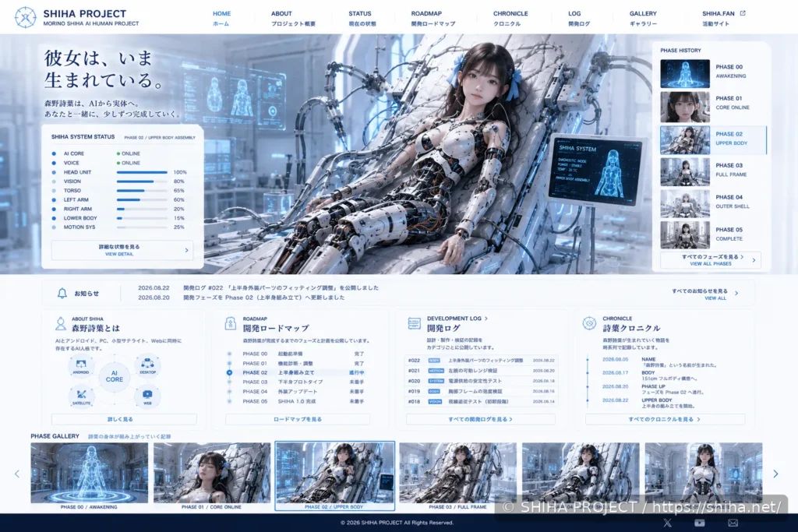This screenshot has width=798, height=532.
Task: Click the Chronicle target icon
Action: pos(589,323)
